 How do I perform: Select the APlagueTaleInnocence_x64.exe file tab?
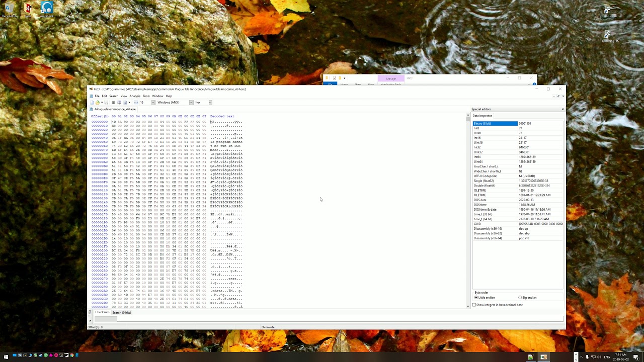click(x=113, y=109)
